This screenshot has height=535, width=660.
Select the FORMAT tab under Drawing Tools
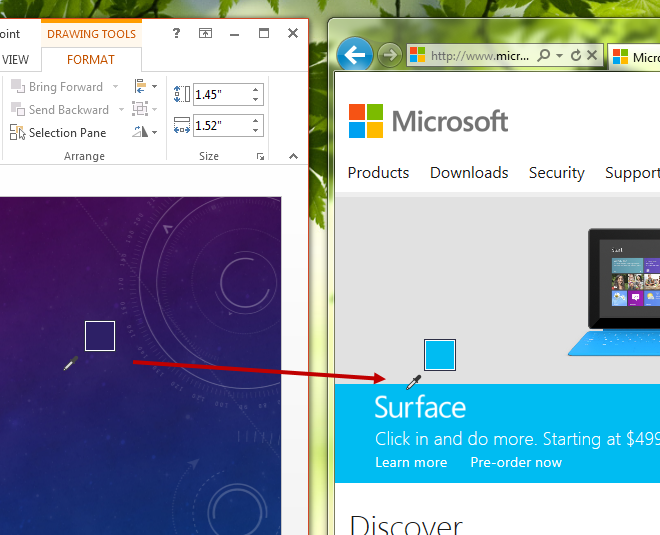[x=91, y=60]
